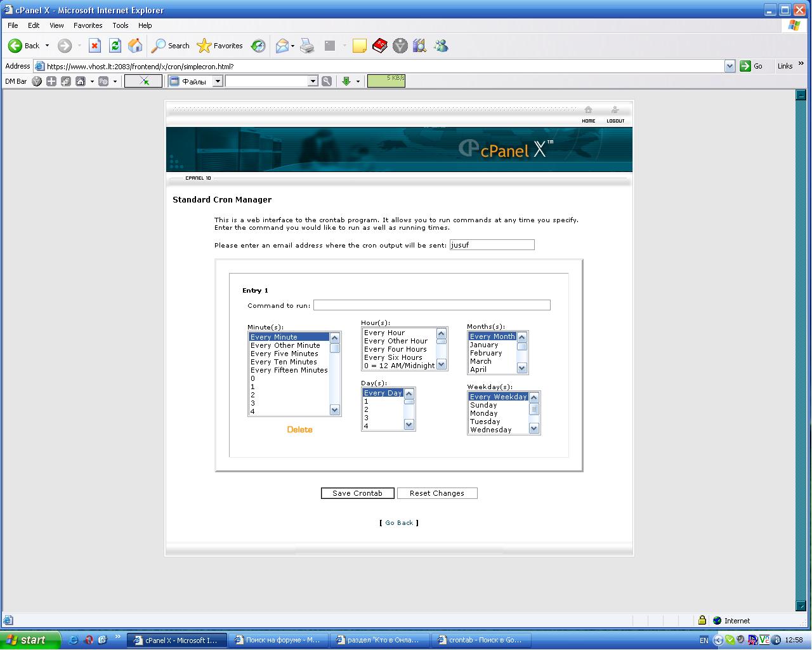The width and height of the screenshot is (812, 650).
Task: Stop page loading with the red X icon
Action: [95, 46]
